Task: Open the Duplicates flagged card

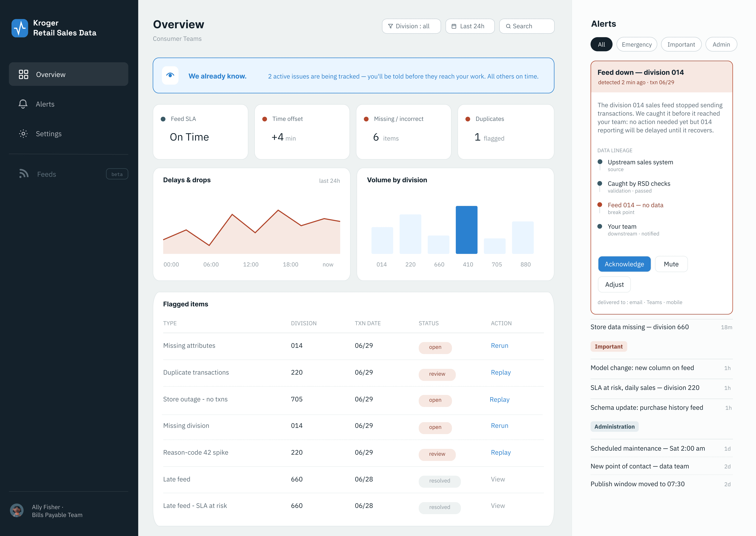Action: 506,132
